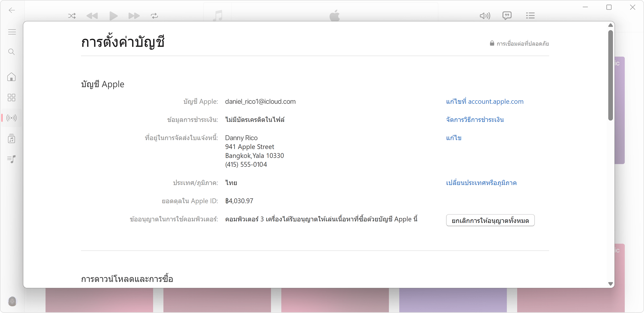Click the 941 Apple Street address line
The height and width of the screenshot is (313, 644).
pos(249,147)
